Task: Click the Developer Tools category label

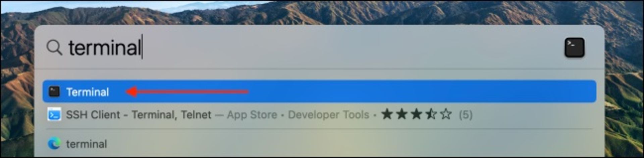Action: point(329,115)
